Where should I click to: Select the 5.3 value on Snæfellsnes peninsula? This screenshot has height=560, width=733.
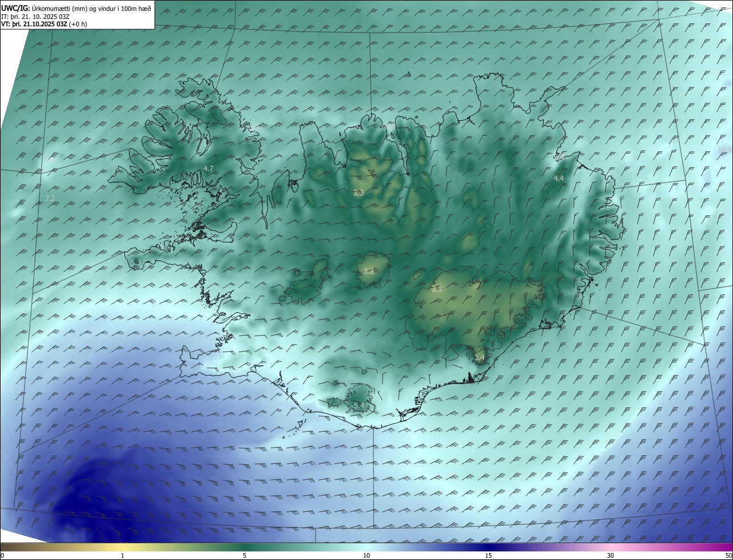point(136,262)
